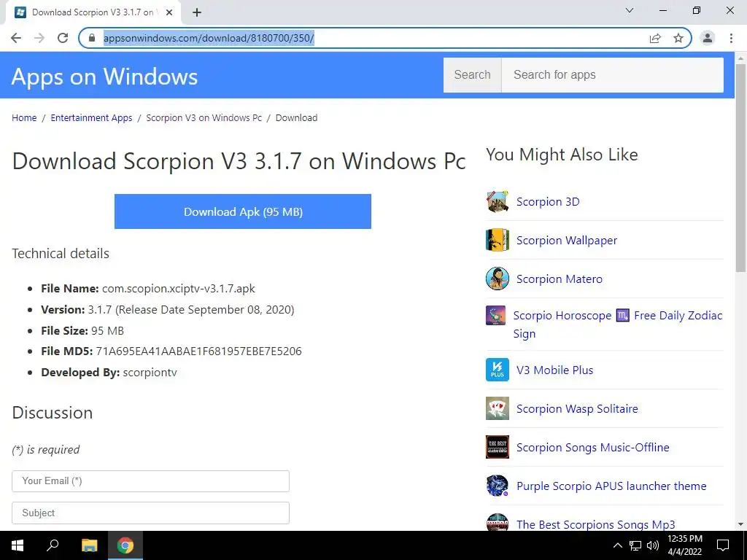Click the Scorpion Matero app icon
This screenshot has width=747, height=560.
pos(498,279)
